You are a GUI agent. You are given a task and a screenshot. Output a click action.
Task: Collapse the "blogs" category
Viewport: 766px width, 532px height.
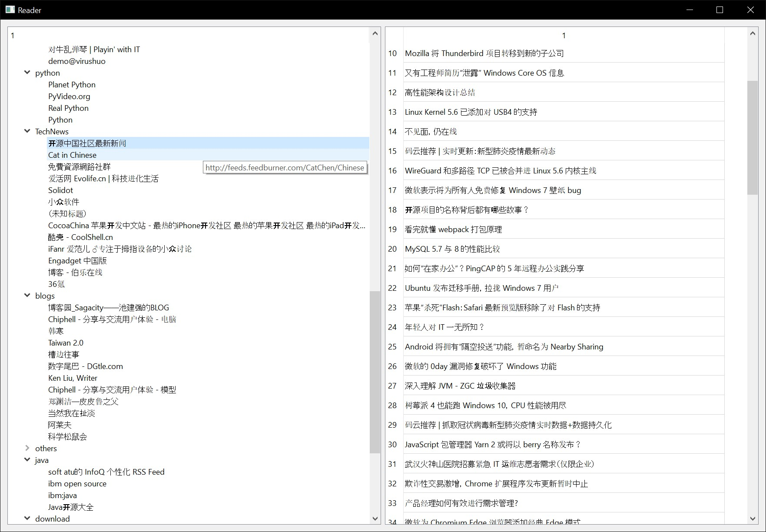[x=27, y=295]
